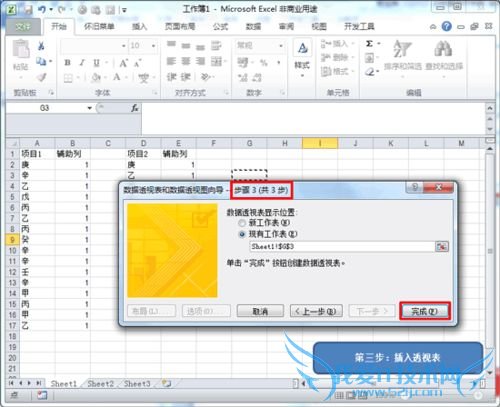Click the Finish button in wizard

tap(424, 311)
